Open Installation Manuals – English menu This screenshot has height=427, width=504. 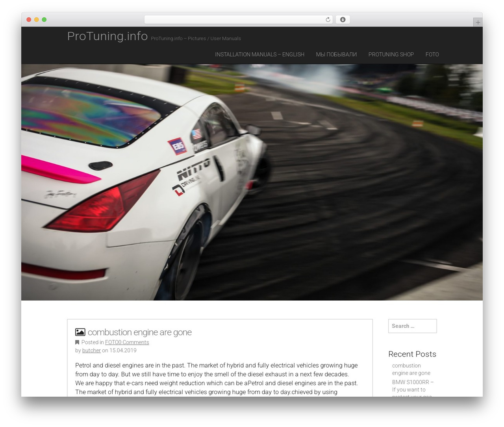click(x=259, y=54)
